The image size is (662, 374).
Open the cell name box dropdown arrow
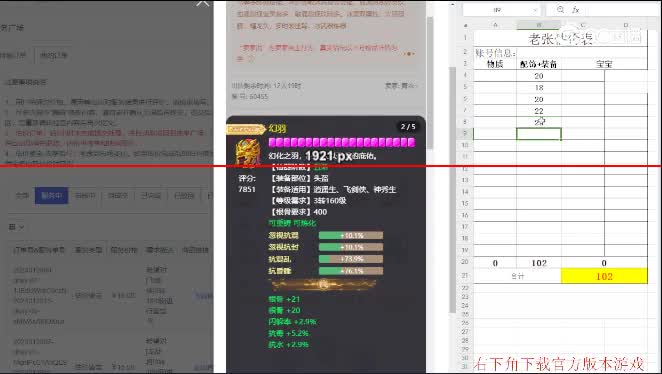[x=535, y=10]
